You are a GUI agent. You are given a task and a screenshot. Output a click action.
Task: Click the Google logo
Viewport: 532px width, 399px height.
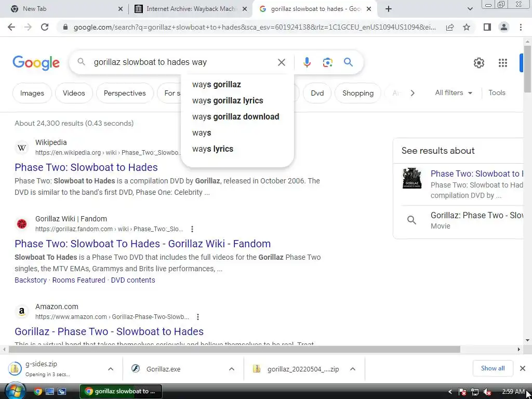[x=36, y=63]
